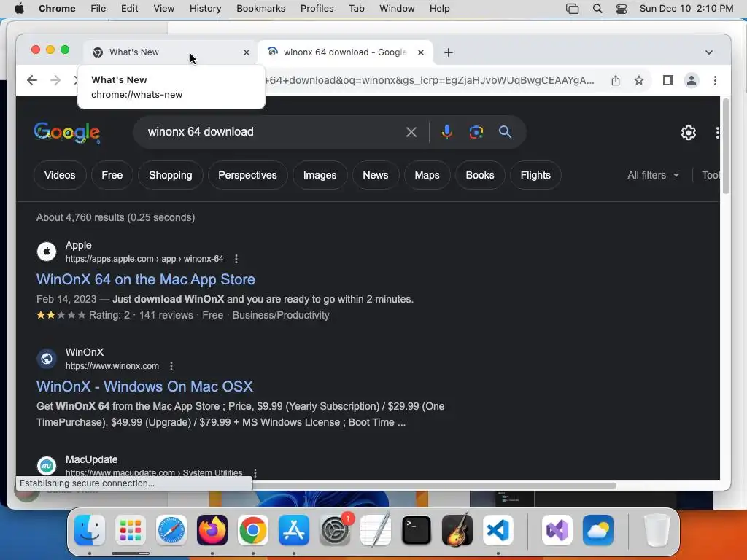747x560 pixels.
Task: Open TextEdit from the dock
Action: click(376, 531)
